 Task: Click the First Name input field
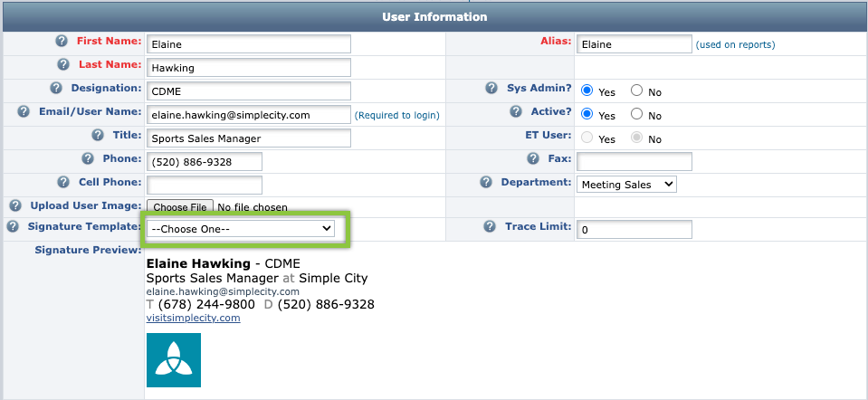(x=249, y=44)
